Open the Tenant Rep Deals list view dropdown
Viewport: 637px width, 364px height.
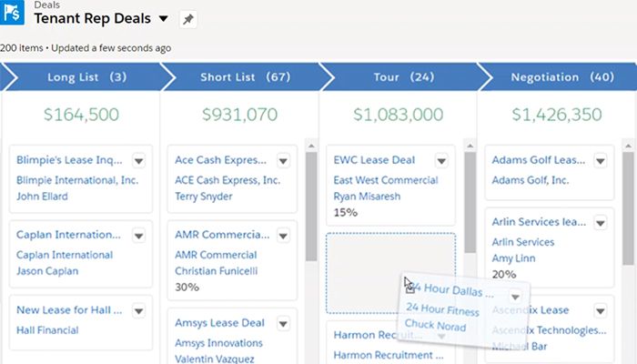coord(163,19)
